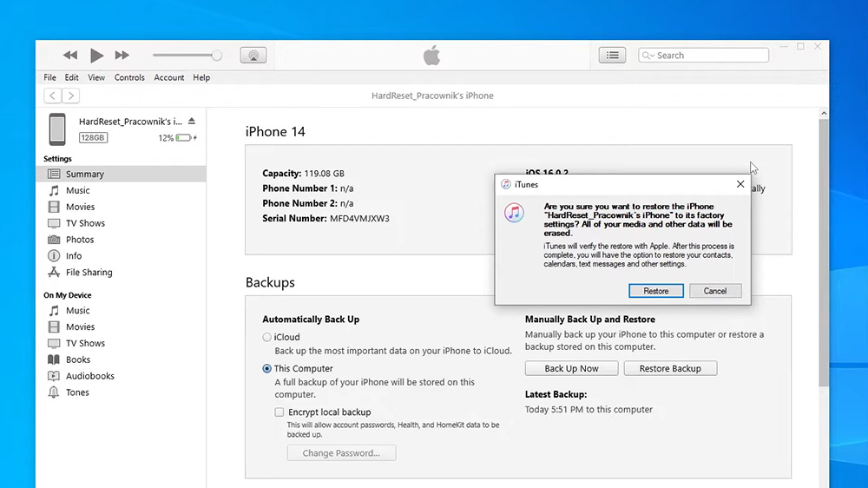Click the rewind playback button

[70, 55]
